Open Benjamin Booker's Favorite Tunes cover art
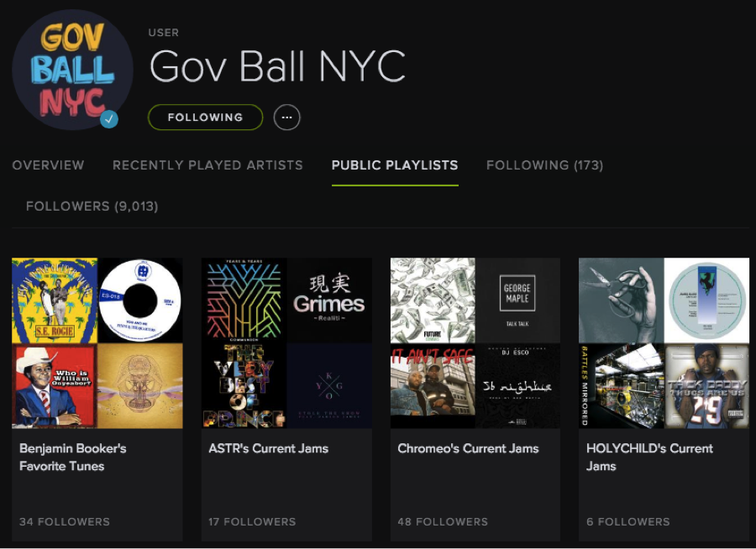 97,343
